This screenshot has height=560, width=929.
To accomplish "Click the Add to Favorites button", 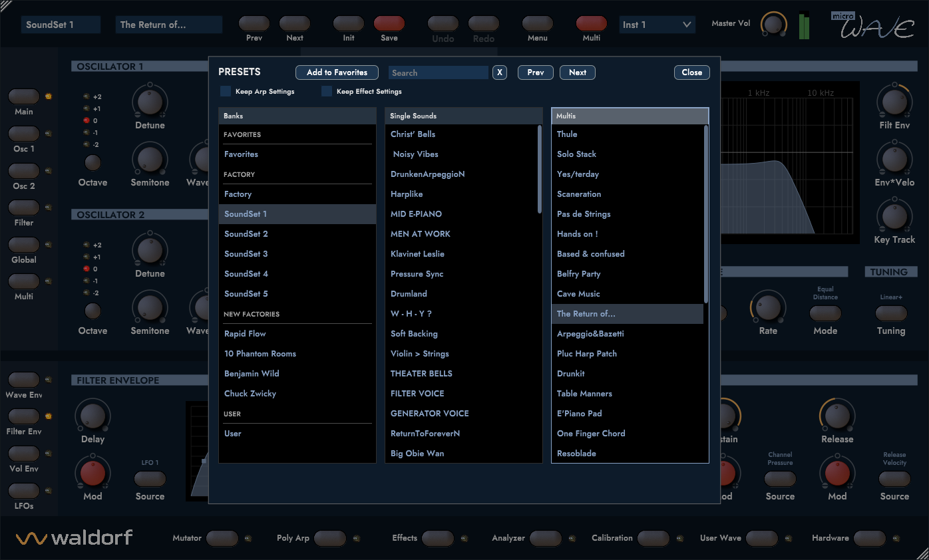I will 337,72.
